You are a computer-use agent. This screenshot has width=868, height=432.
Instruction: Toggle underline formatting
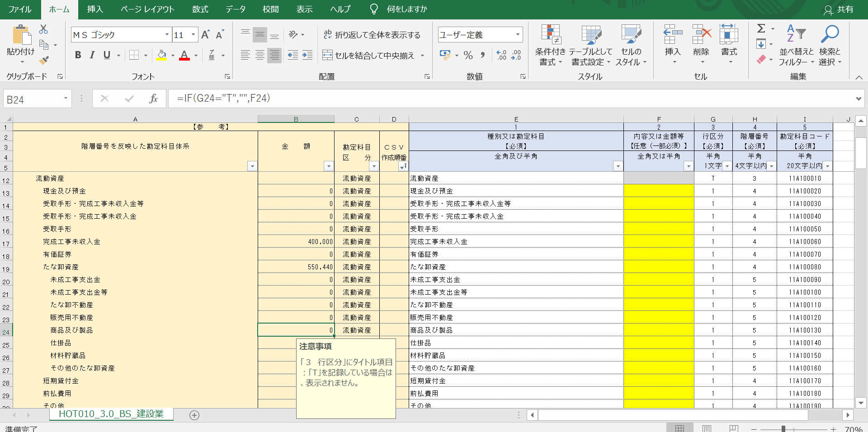point(107,55)
